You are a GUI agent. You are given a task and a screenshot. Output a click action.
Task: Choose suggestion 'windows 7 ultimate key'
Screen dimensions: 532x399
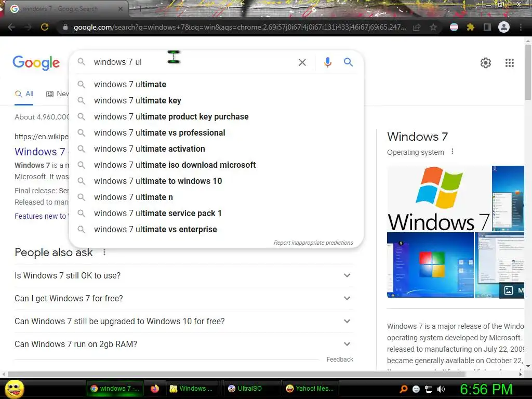coord(216,100)
